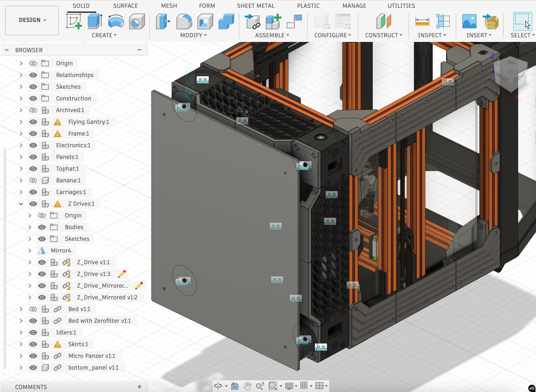Viewport: 536px width, 392px height.
Task: Show the hidden Banana:1 body
Action: click(x=33, y=180)
